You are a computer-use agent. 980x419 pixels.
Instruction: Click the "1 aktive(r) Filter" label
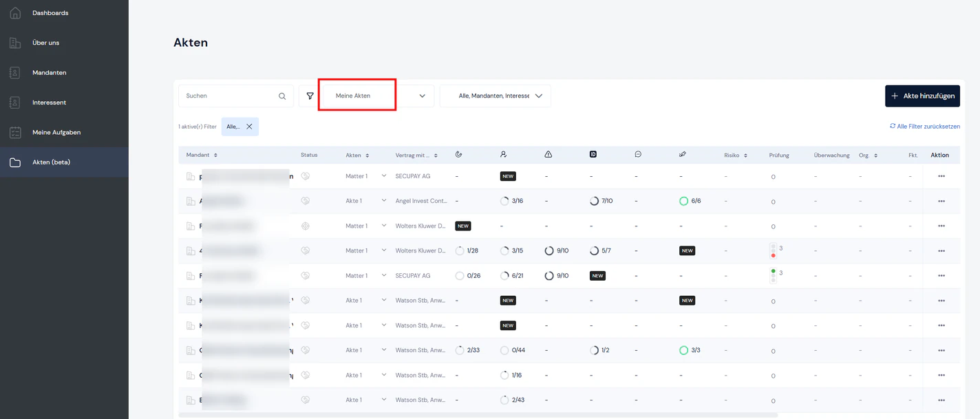point(198,127)
